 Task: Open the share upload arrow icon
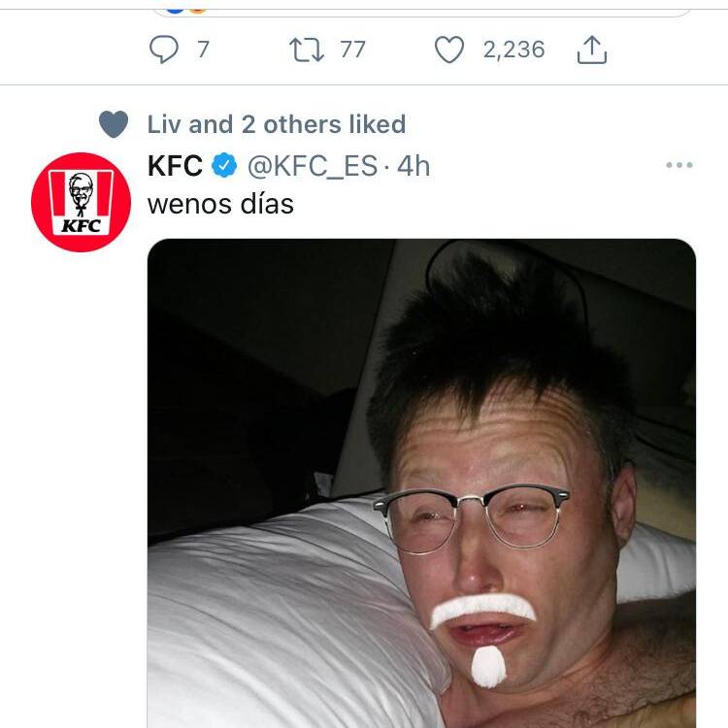click(x=592, y=50)
